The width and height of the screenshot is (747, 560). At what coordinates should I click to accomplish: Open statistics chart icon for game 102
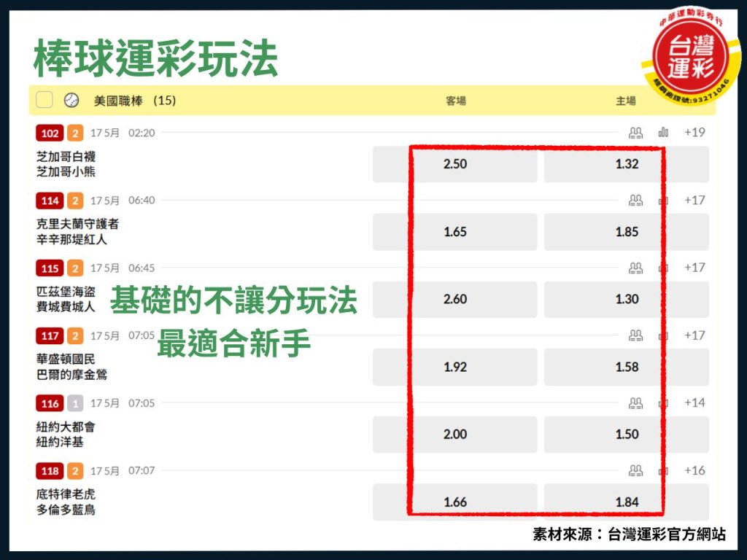coord(663,132)
